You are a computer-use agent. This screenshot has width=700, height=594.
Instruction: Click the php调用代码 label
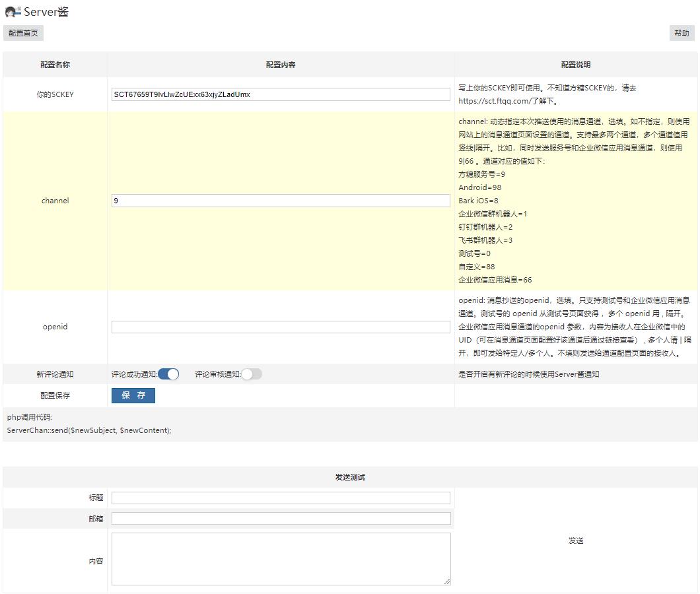tap(30, 417)
